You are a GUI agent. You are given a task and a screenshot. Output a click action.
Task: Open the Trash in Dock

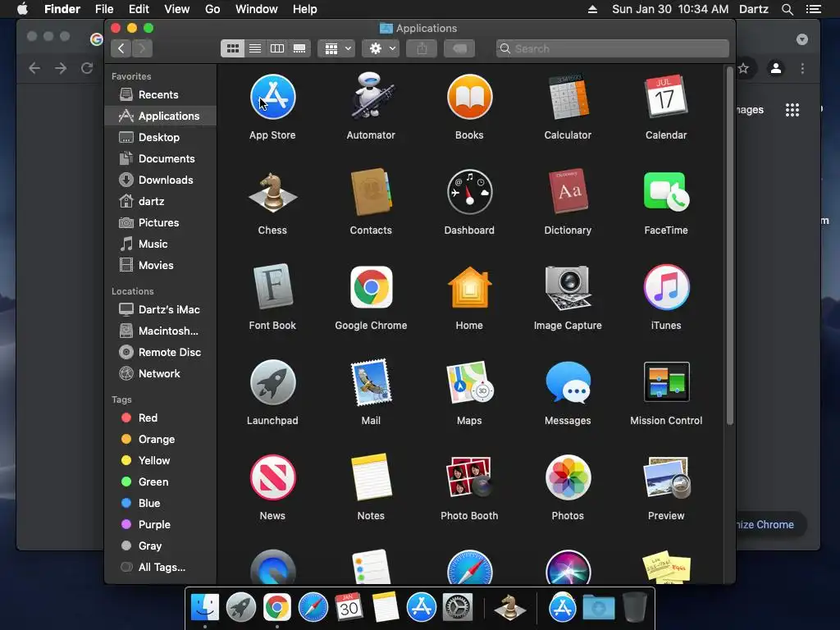tap(635, 608)
